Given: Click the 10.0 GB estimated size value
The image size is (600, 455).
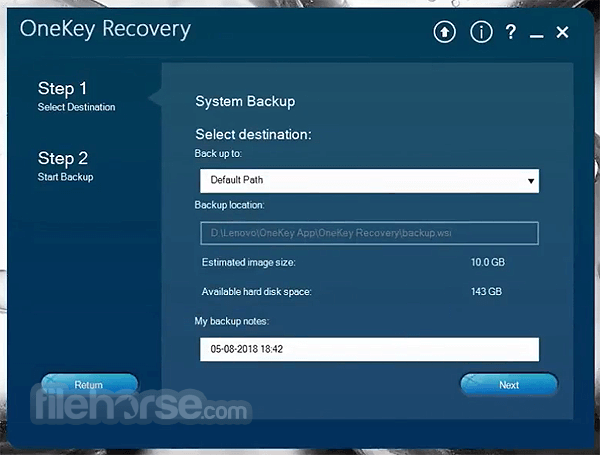Looking at the screenshot, I should [488, 263].
